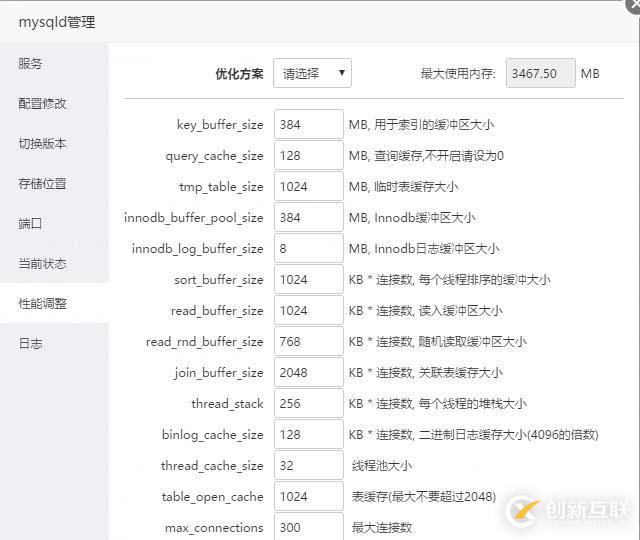Screen dimensions: 640x540
Task: Click the read_buffer_size input
Action: coord(309,310)
